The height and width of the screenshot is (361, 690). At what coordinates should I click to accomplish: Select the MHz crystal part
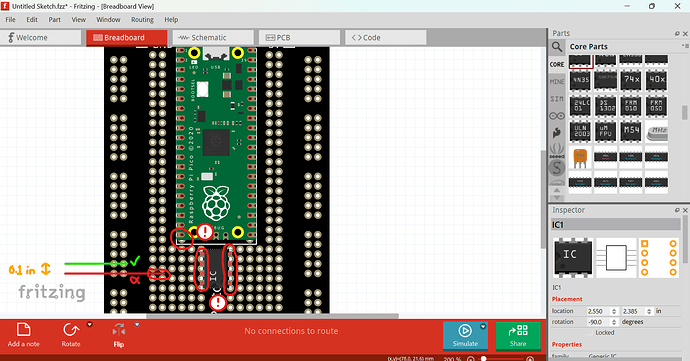coord(657,132)
